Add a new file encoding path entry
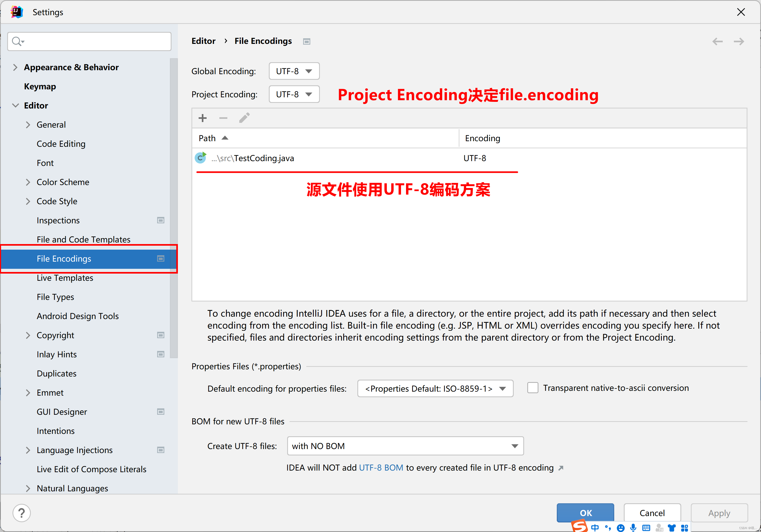 pos(203,118)
